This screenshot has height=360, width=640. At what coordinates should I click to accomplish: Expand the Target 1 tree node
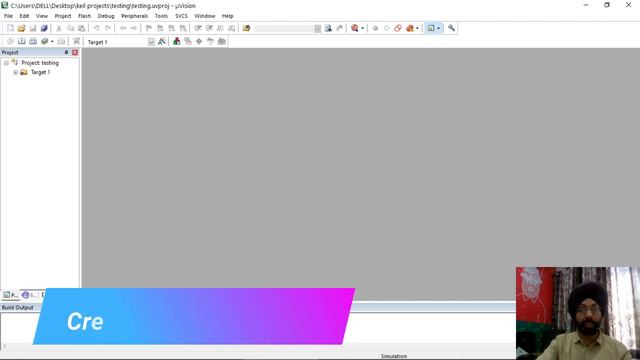[16, 72]
